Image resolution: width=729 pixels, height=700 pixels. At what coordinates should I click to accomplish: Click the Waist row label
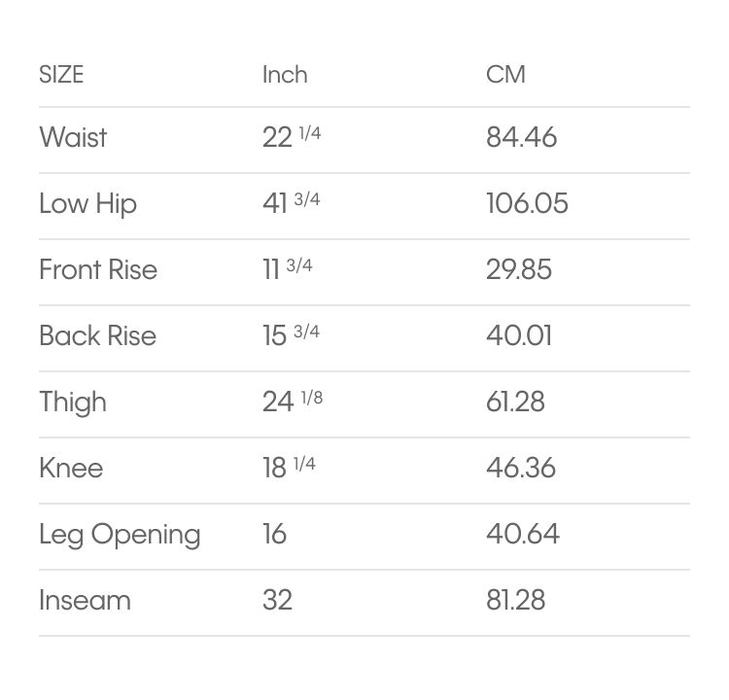click(x=74, y=137)
